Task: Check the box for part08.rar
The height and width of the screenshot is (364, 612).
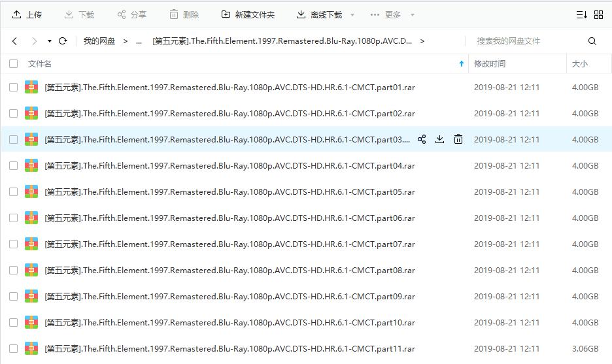Action: click(x=14, y=270)
